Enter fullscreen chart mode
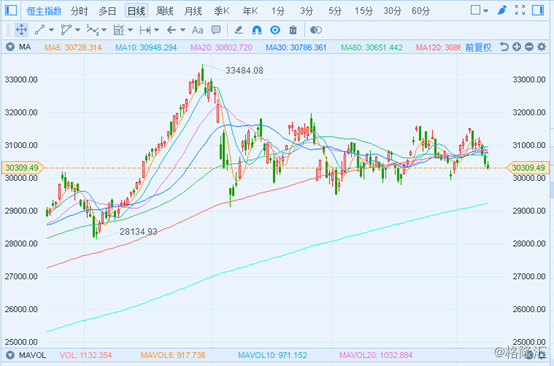Viewport: 554px width, 366px height. click(x=520, y=10)
